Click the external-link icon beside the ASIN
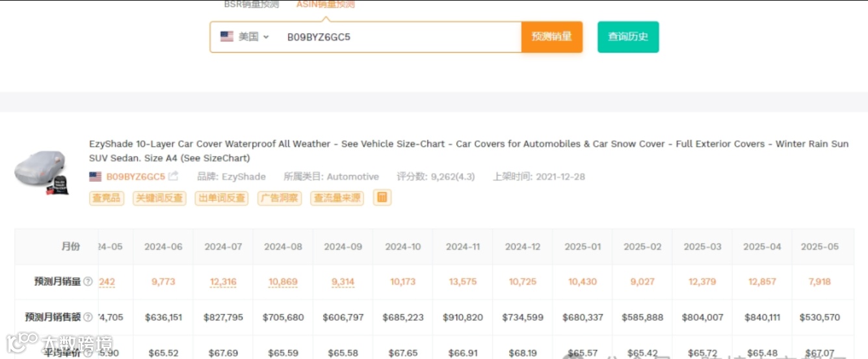Screen dimensions: 868x359 click(x=174, y=176)
